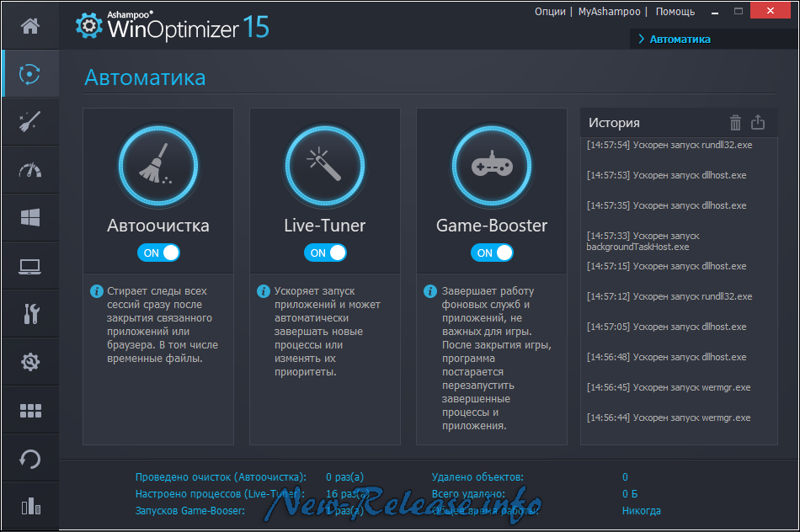
Task: Select history entry 14:57:54 rundll32.exe
Action: click(x=669, y=146)
